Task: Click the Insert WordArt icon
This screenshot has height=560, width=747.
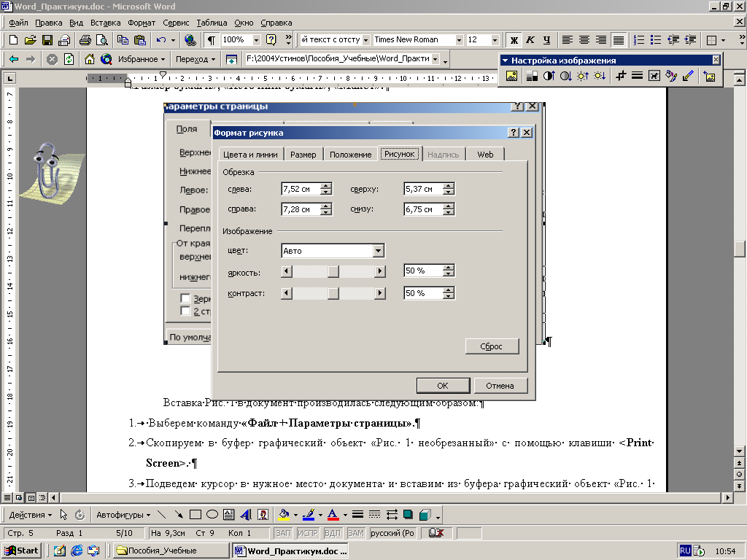Action: 246,515
